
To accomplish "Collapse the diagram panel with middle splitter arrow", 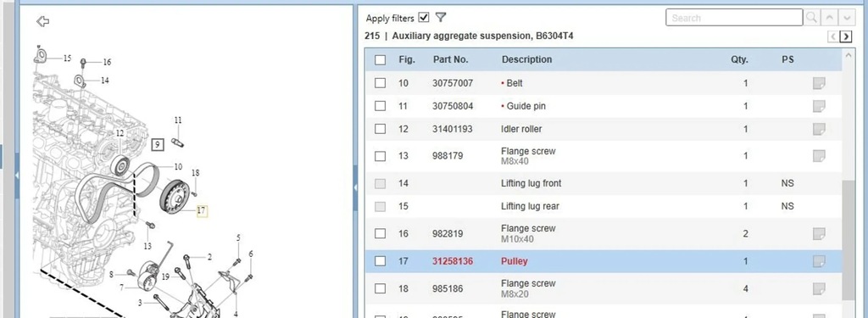I will (x=355, y=188).
